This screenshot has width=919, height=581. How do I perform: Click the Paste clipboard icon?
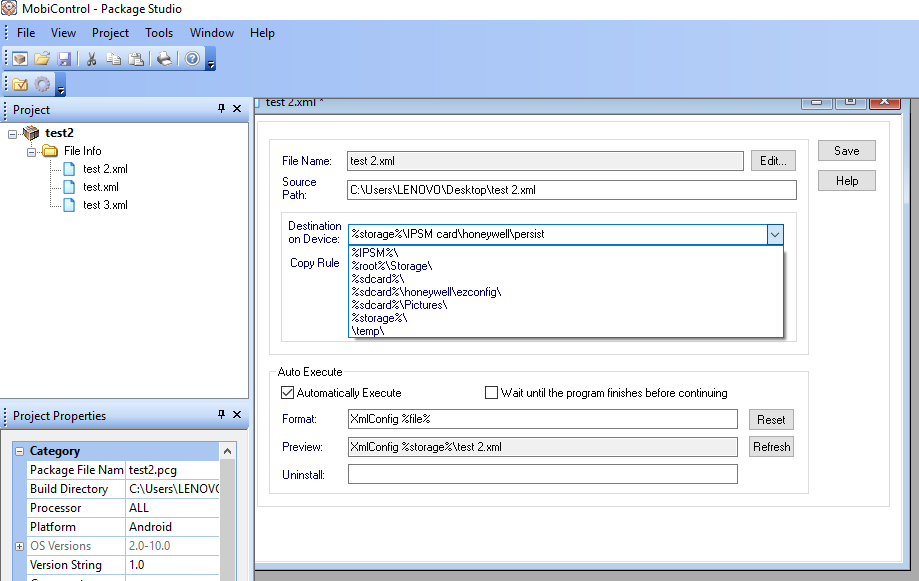(x=136, y=59)
